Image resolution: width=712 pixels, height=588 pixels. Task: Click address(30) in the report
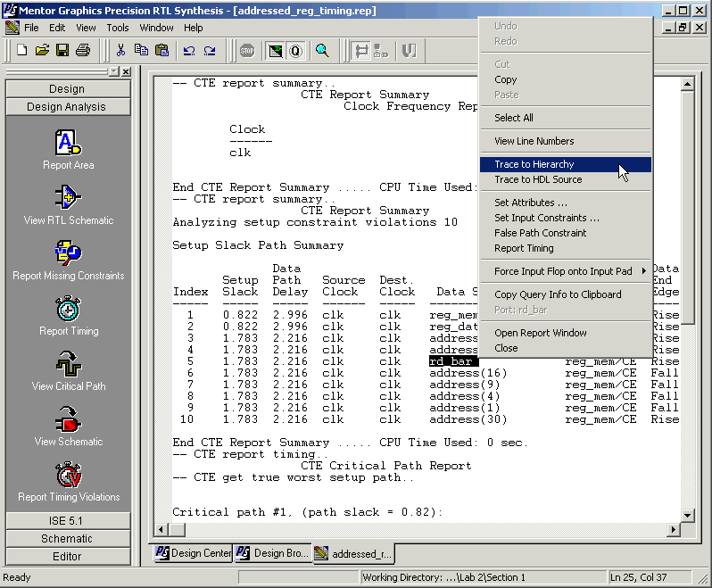(468, 419)
